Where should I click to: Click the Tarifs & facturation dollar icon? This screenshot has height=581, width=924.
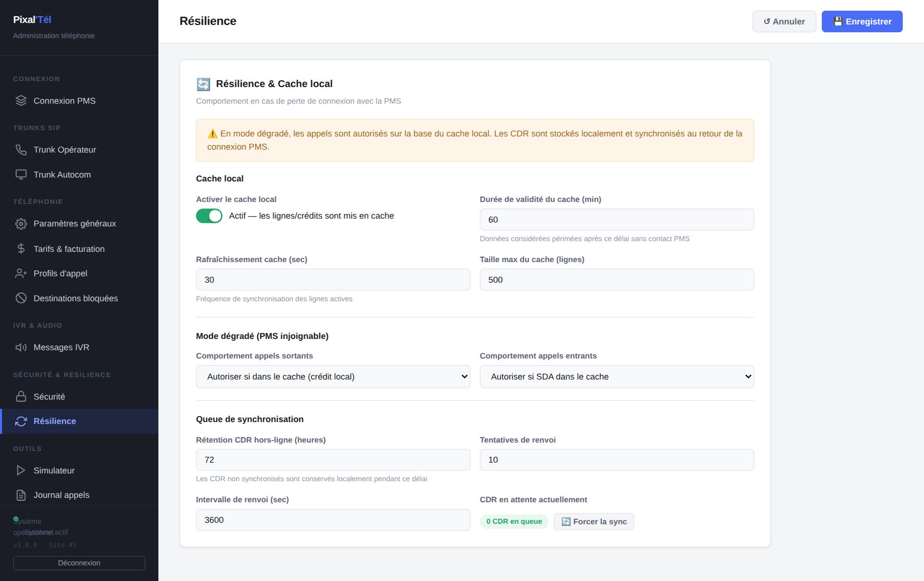[x=21, y=248]
